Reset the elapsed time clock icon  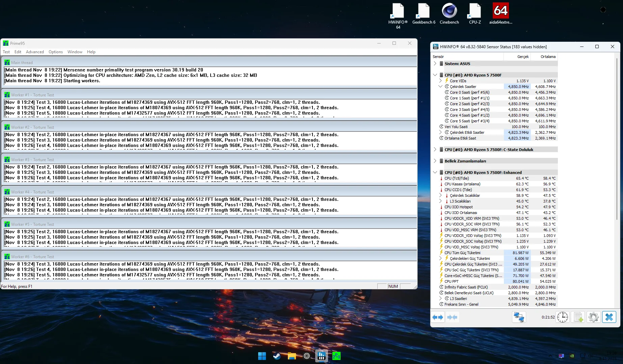click(x=563, y=317)
